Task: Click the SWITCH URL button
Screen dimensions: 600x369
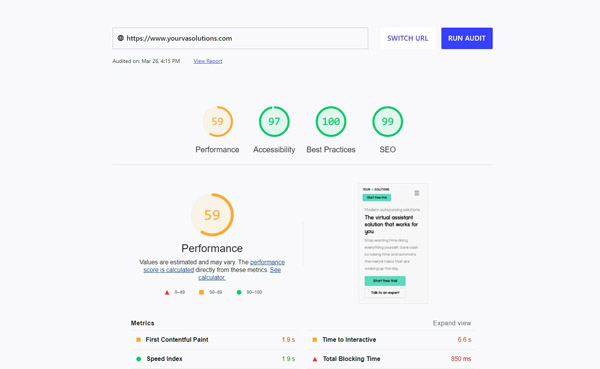Action: coord(408,38)
